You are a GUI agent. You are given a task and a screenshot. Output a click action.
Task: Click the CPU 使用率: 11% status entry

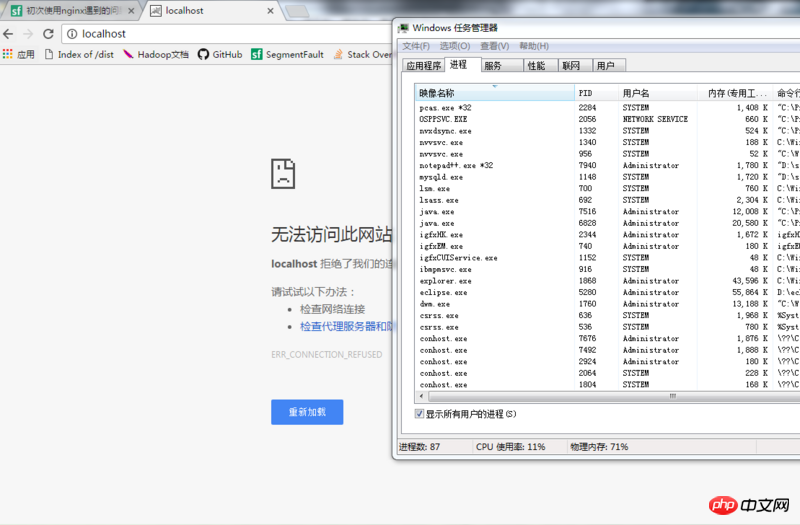click(511, 447)
